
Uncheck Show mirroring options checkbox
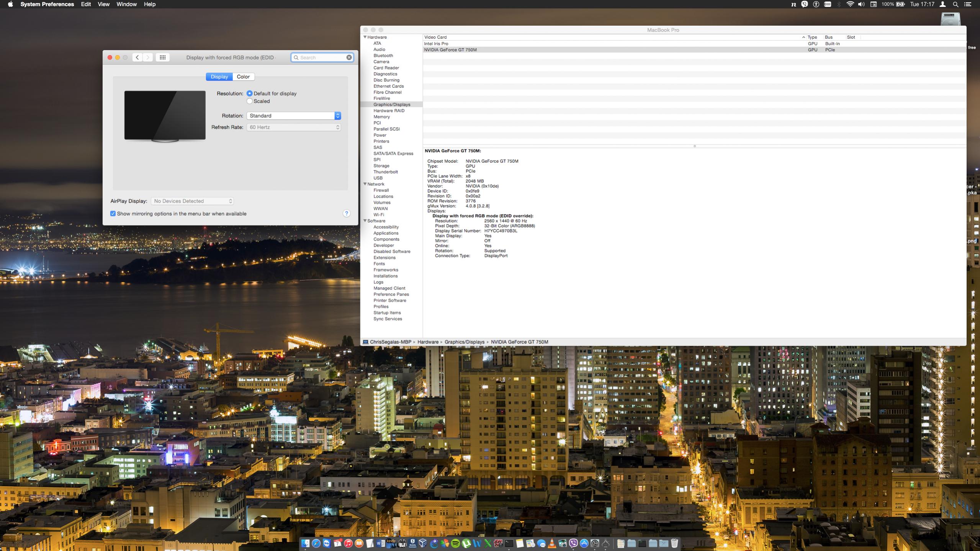click(x=113, y=214)
